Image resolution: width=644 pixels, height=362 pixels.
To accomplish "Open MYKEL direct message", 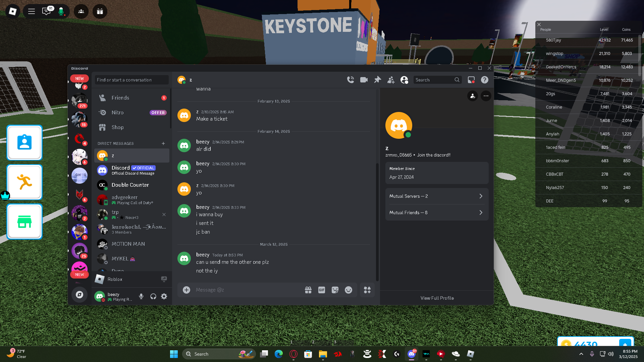I will point(132,259).
